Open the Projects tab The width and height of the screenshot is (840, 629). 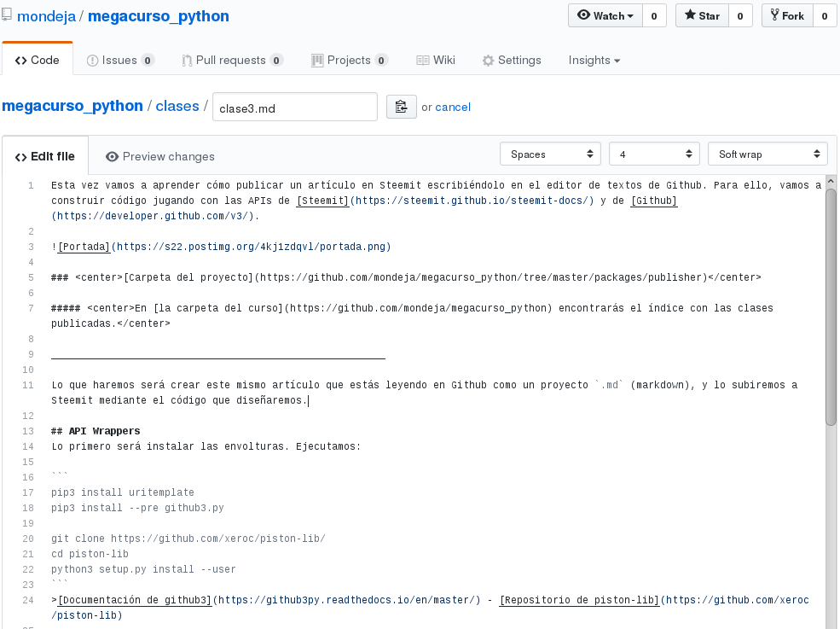[x=350, y=60]
